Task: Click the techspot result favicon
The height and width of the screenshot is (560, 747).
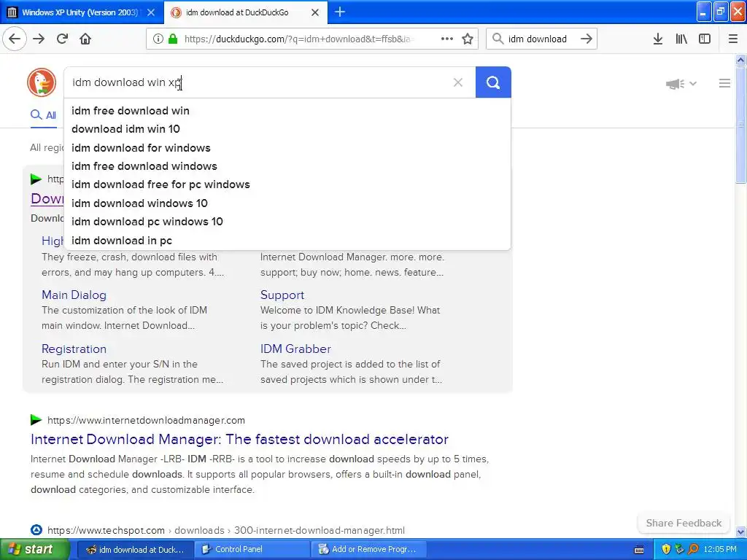Action: coord(36,529)
